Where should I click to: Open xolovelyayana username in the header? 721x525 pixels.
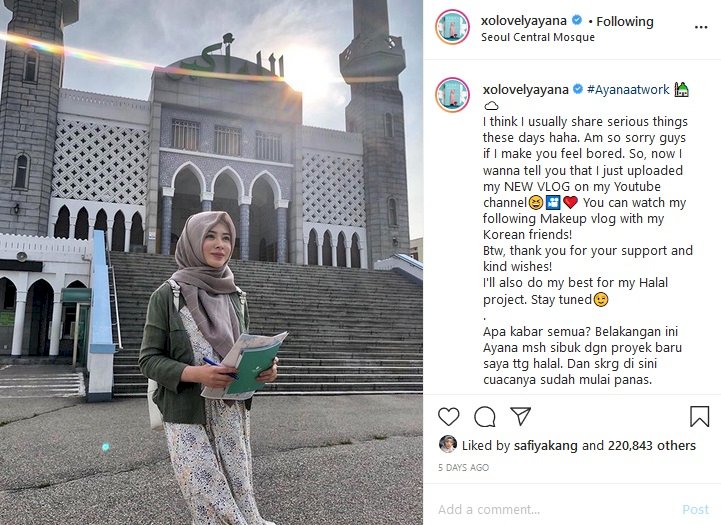[x=523, y=21]
